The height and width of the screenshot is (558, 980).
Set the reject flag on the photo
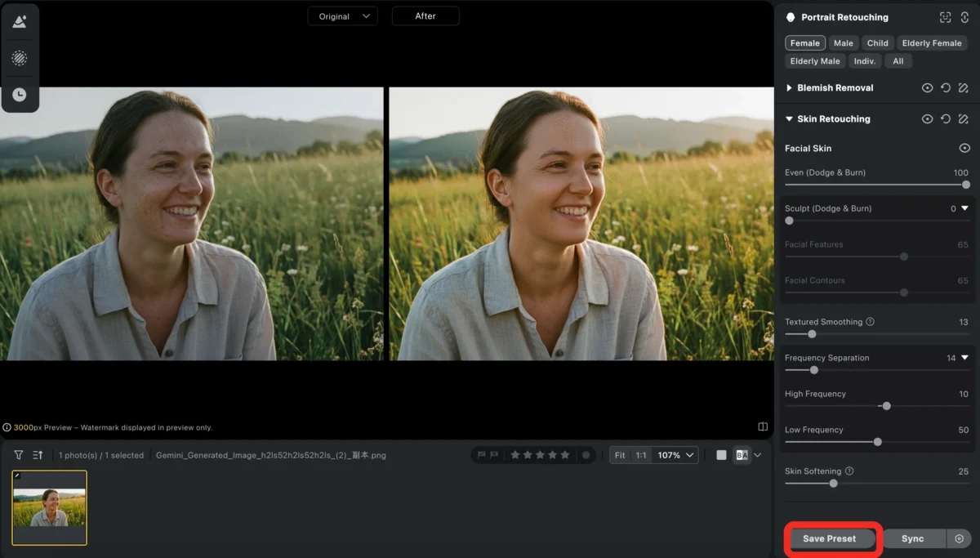coord(493,455)
